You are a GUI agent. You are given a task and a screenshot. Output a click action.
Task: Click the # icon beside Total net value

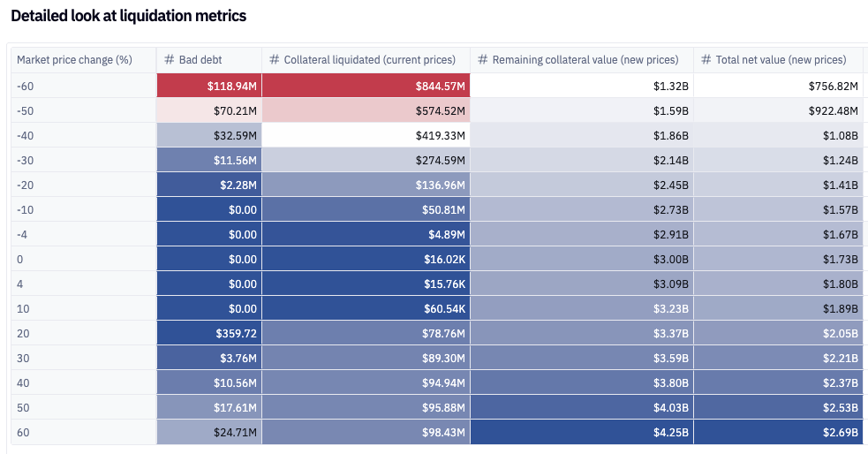point(706,59)
